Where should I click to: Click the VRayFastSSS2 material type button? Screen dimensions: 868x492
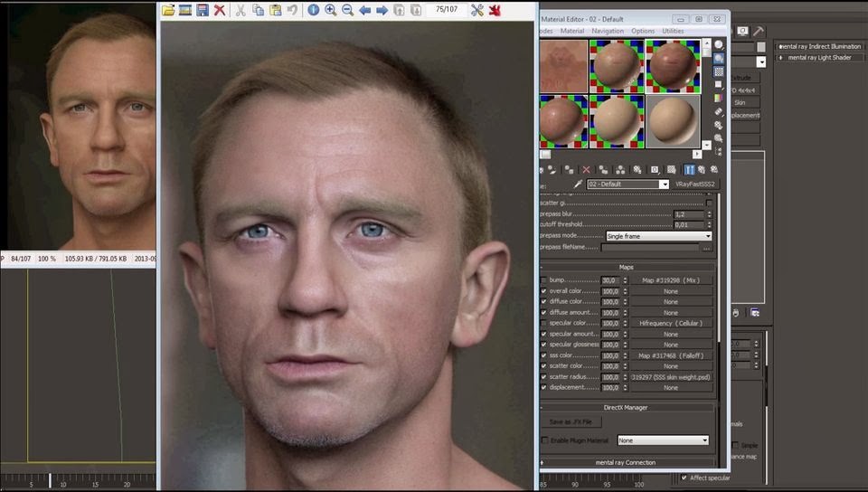[x=694, y=184]
